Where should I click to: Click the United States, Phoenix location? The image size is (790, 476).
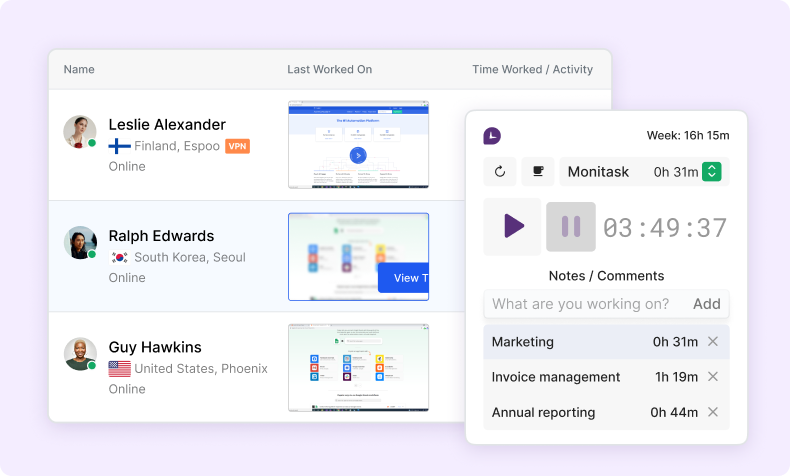pyautogui.click(x=201, y=369)
